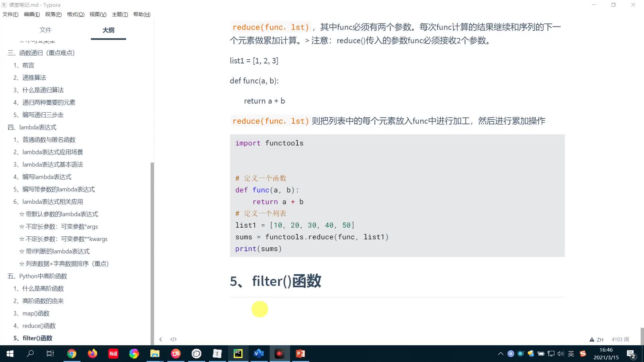This screenshot has width=644, height=362.
Task: Open 帮助(H) menu
Action: point(142,14)
